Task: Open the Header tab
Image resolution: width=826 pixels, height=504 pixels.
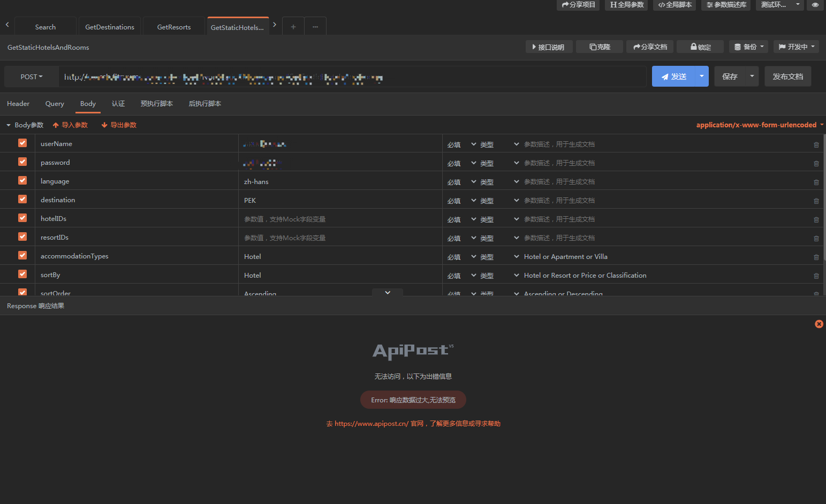Action: [18, 104]
